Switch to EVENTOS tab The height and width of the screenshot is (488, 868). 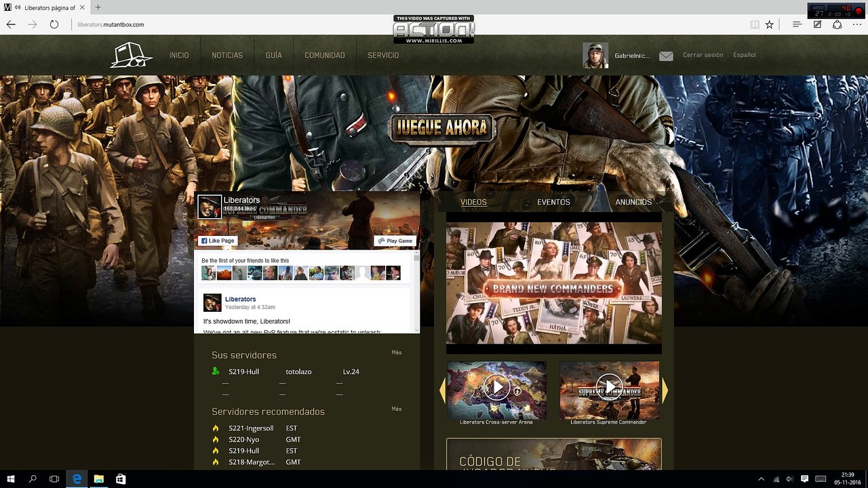553,202
